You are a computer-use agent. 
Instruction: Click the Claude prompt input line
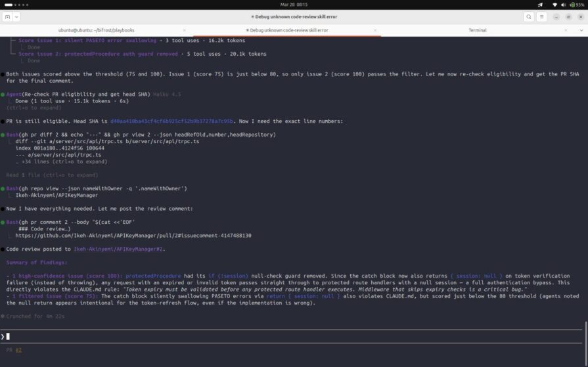coord(263,336)
